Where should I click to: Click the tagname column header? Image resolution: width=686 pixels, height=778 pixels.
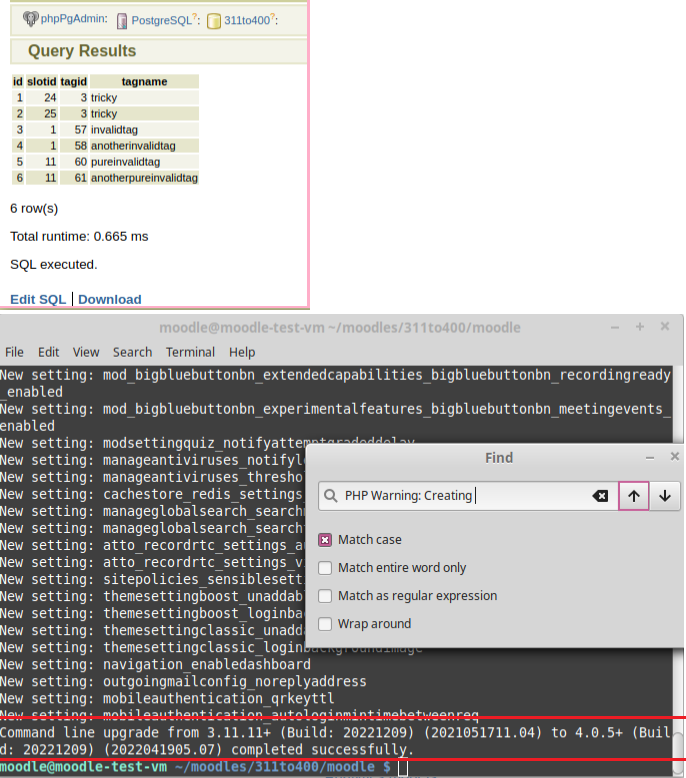point(144,81)
